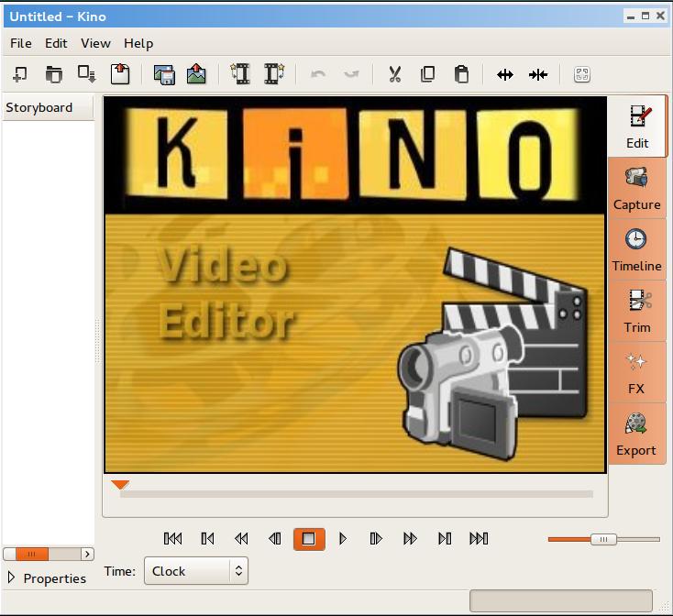Switch to the Edit mode tab
This screenshot has width=673, height=616.
pyautogui.click(x=637, y=126)
